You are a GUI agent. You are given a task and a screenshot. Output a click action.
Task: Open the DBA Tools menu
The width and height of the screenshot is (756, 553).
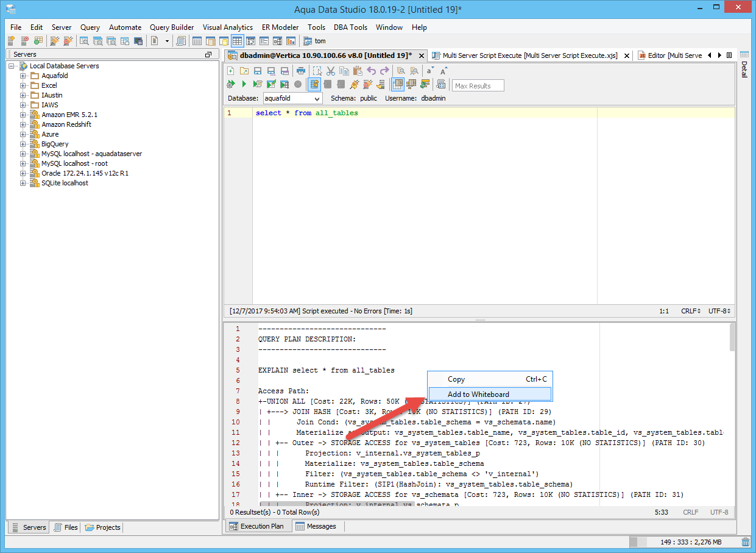tap(350, 27)
